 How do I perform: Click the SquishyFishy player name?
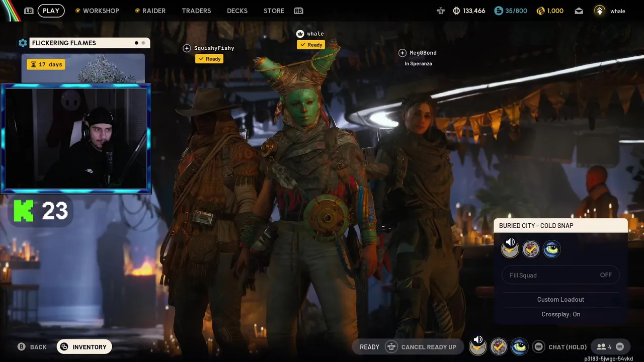[214, 48]
